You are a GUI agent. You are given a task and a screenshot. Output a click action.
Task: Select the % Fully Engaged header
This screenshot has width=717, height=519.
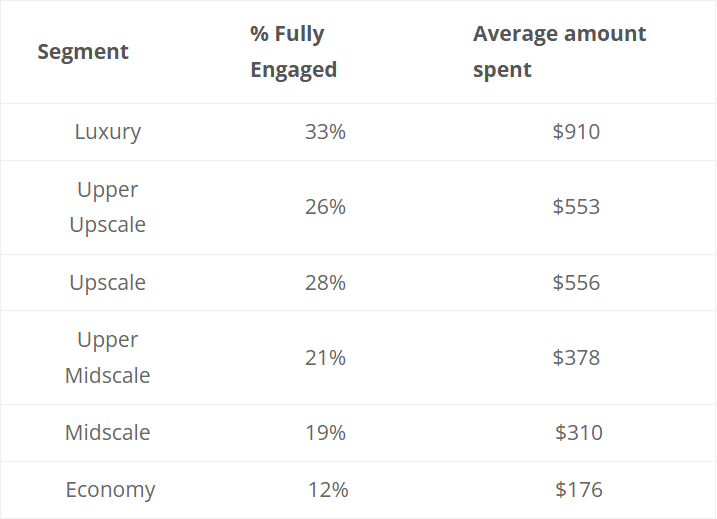pos(293,52)
